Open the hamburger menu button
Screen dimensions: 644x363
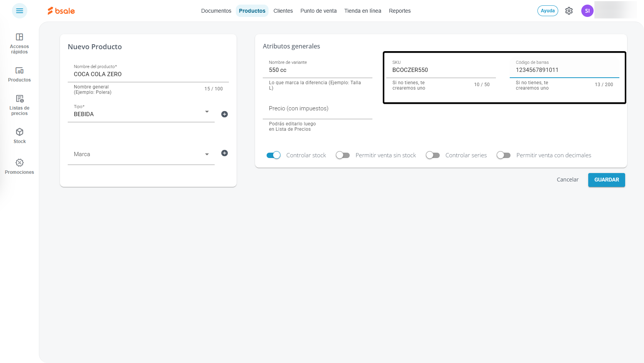click(20, 11)
